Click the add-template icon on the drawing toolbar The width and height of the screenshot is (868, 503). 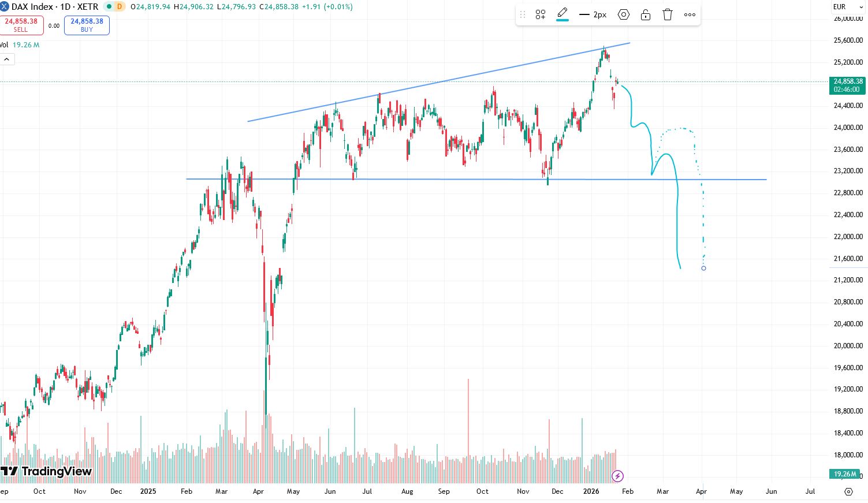[540, 14]
